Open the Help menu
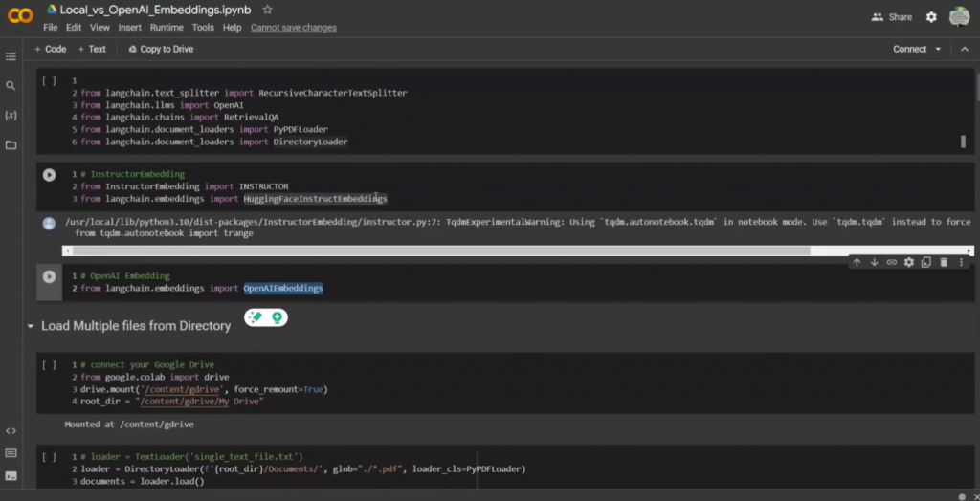The image size is (980, 501). click(x=232, y=28)
